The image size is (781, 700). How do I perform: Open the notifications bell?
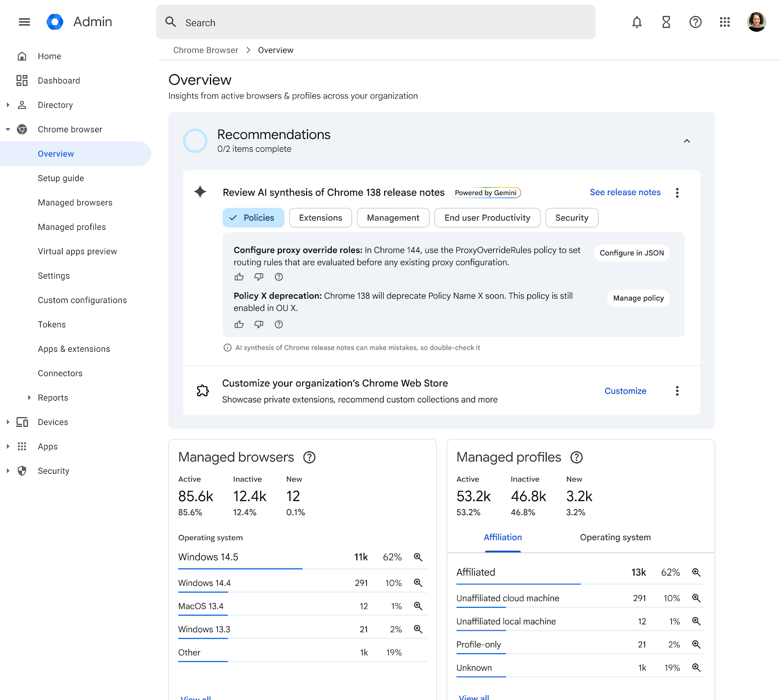637,22
